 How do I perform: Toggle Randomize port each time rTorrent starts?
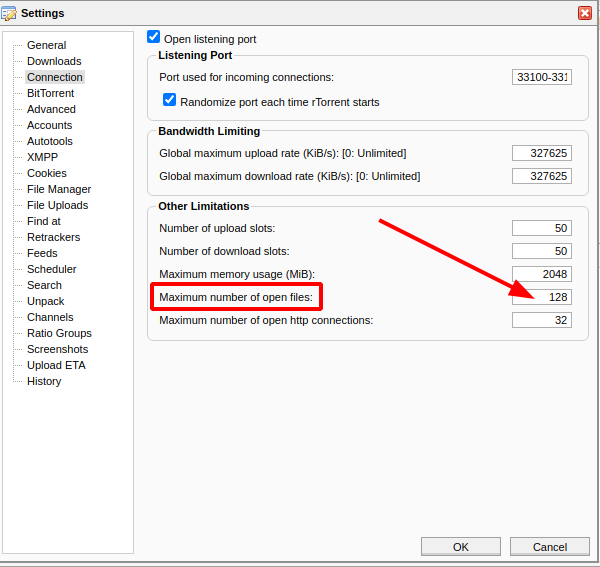(x=170, y=100)
